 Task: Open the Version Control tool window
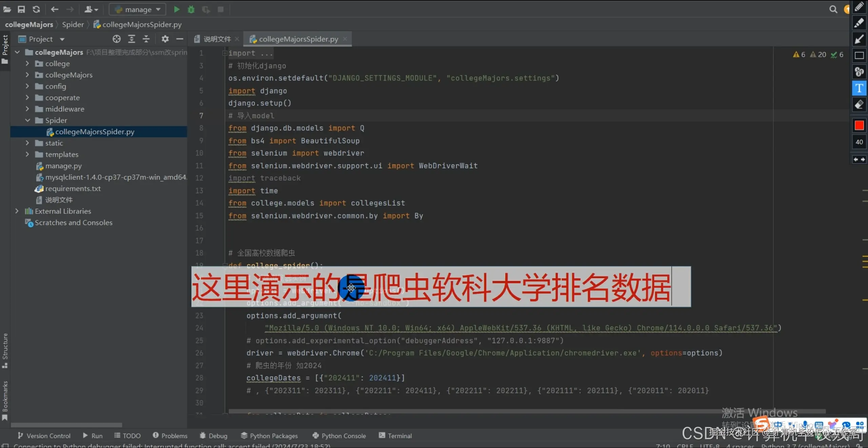tap(44, 436)
